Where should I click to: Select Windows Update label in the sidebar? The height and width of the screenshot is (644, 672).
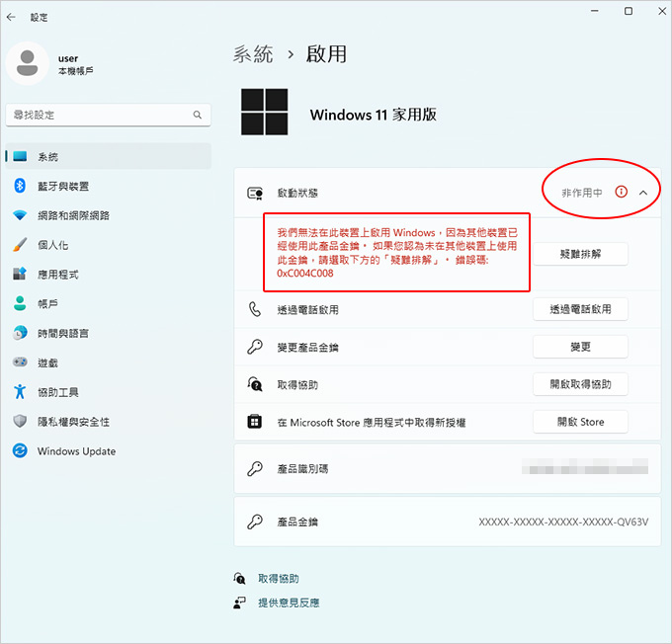pos(76,451)
